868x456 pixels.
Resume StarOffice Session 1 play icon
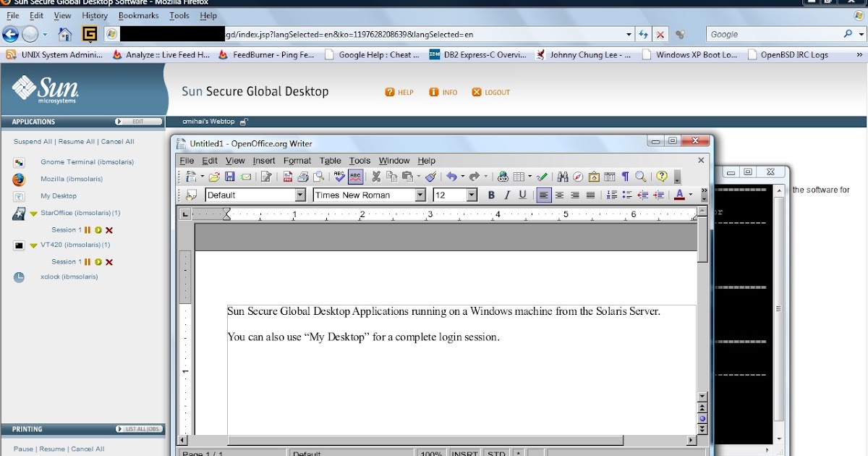coord(98,230)
